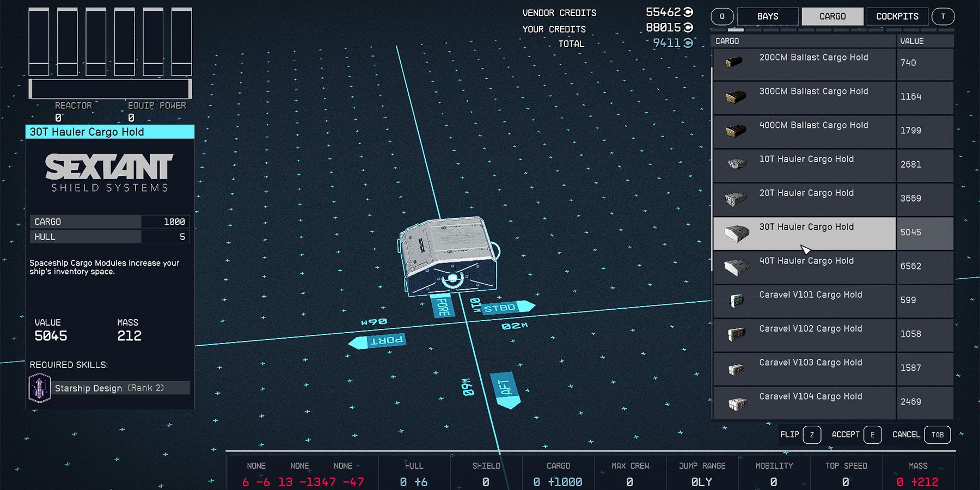The height and width of the screenshot is (490, 980).
Task: Switch to the BAYS tab
Action: click(x=768, y=16)
